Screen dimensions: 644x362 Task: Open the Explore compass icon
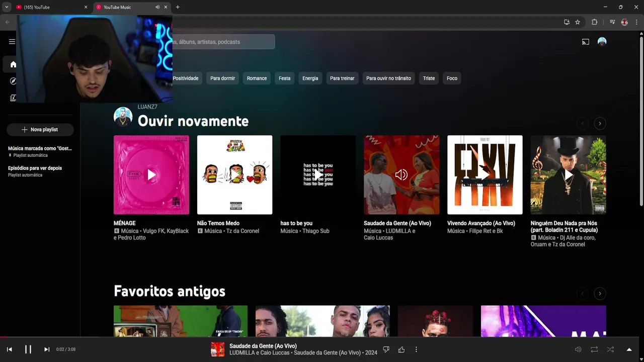pyautogui.click(x=13, y=81)
